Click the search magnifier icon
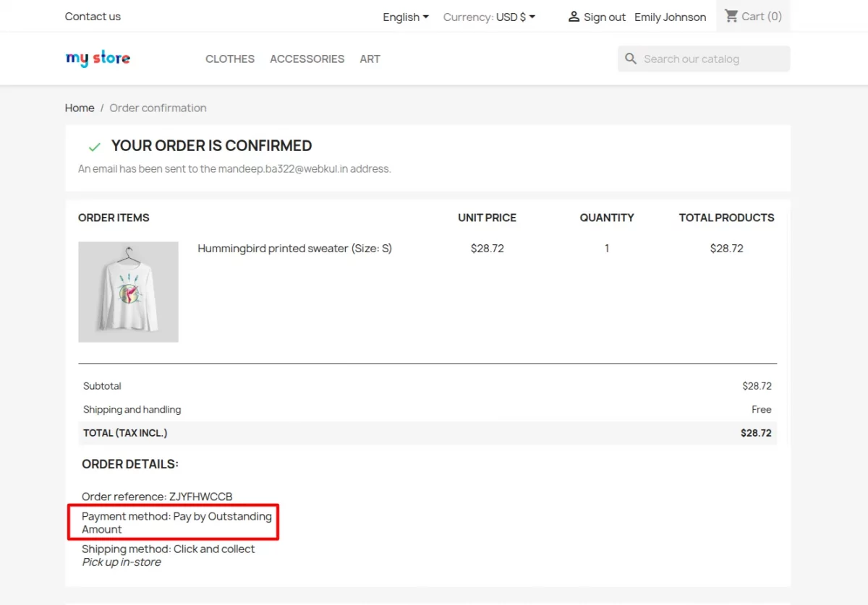The width and height of the screenshot is (868, 605). 630,59
